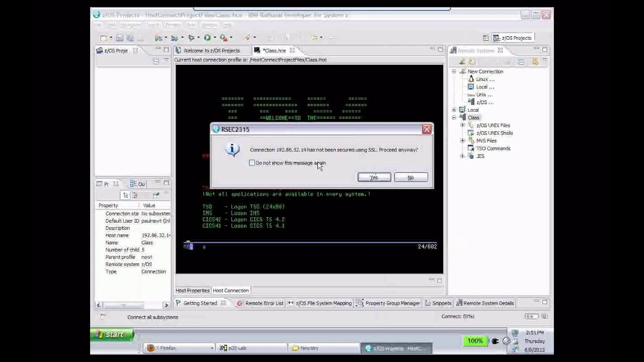Open the Snippets tab
Screen dimensions: 644x362
(x=438, y=303)
